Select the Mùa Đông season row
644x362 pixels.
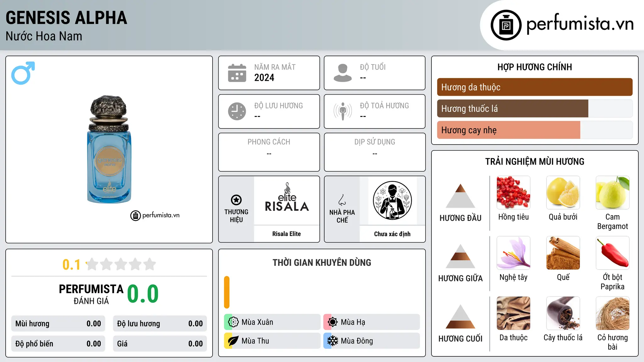click(372, 341)
